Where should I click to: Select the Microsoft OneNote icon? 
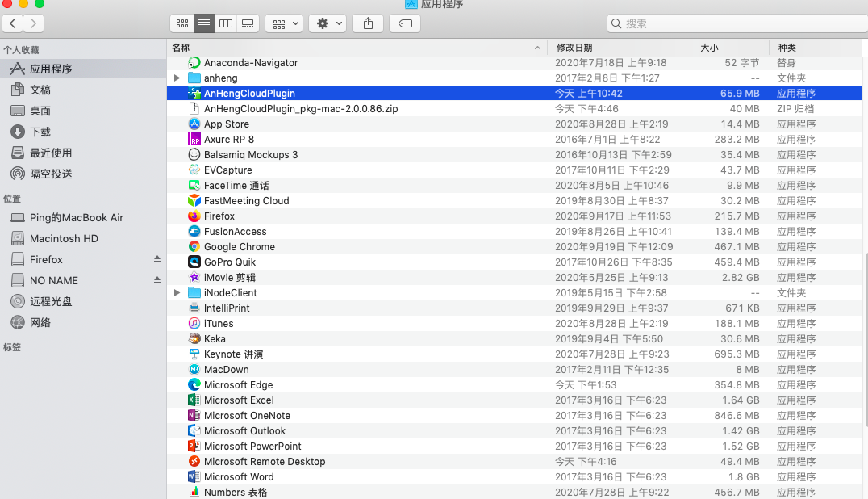(194, 415)
